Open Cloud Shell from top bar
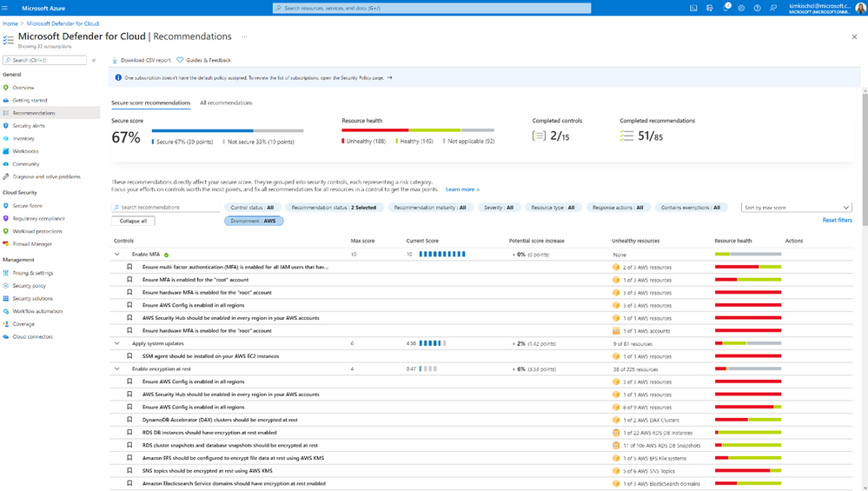Image resolution: width=868 pixels, height=491 pixels. pos(693,9)
